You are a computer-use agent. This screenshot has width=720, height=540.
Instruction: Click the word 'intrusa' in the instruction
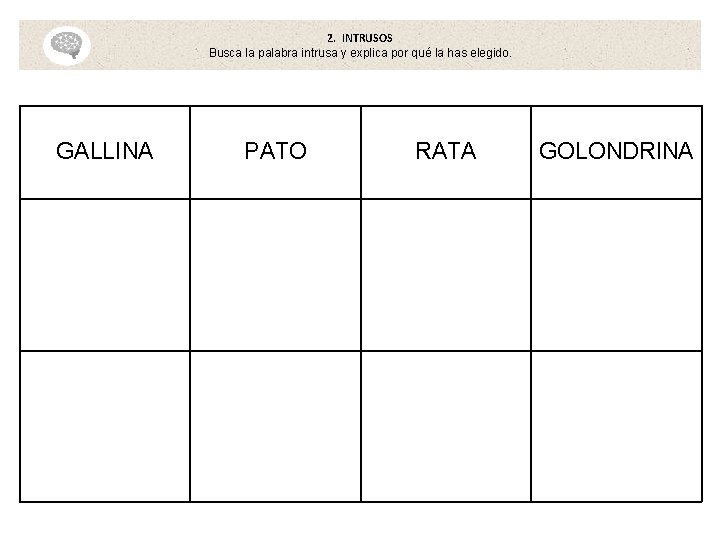click(x=323, y=52)
